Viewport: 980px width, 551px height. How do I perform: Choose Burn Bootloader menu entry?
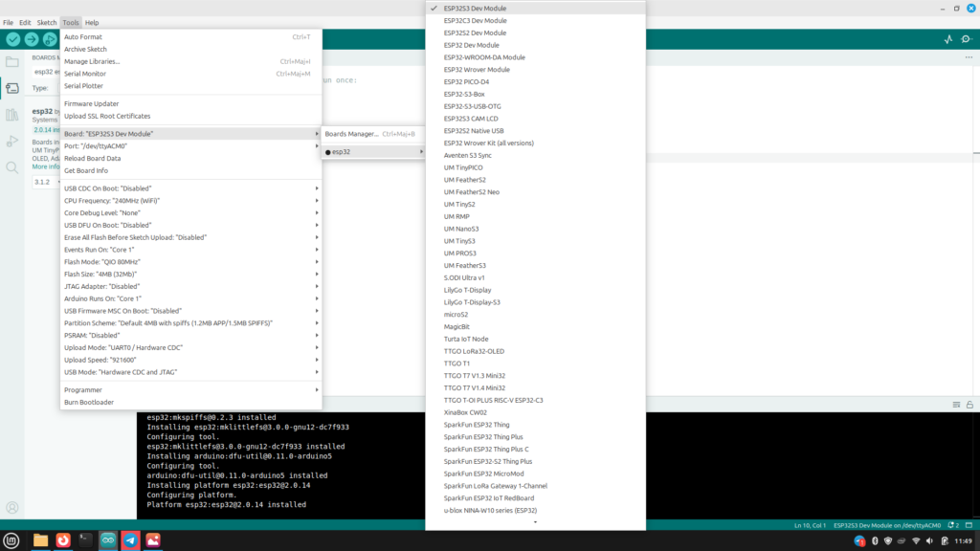[191, 403]
